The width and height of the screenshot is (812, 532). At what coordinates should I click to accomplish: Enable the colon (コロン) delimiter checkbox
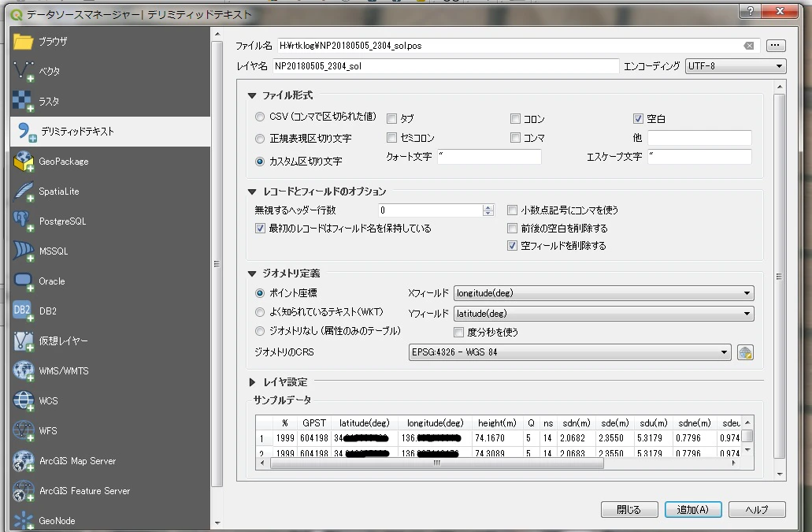coord(515,119)
